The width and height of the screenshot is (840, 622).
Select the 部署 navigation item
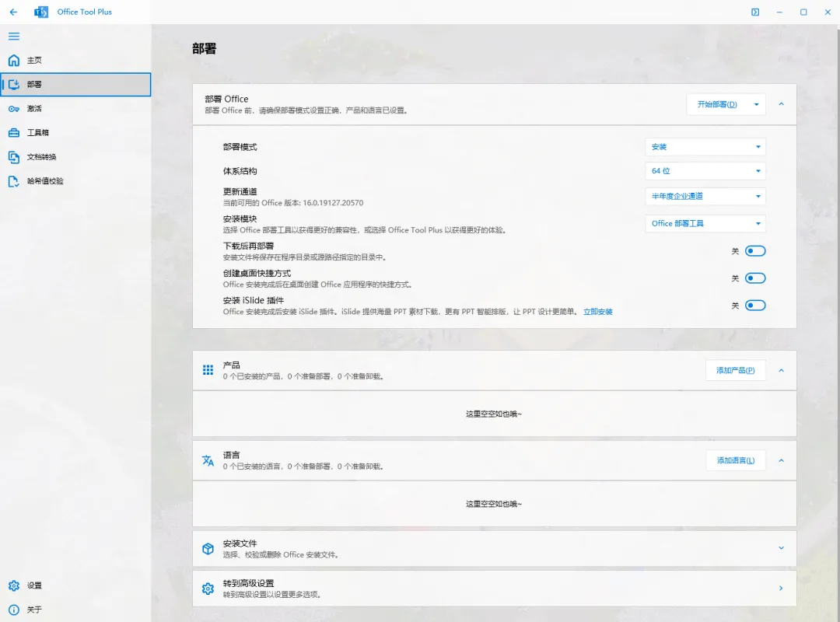[75, 85]
